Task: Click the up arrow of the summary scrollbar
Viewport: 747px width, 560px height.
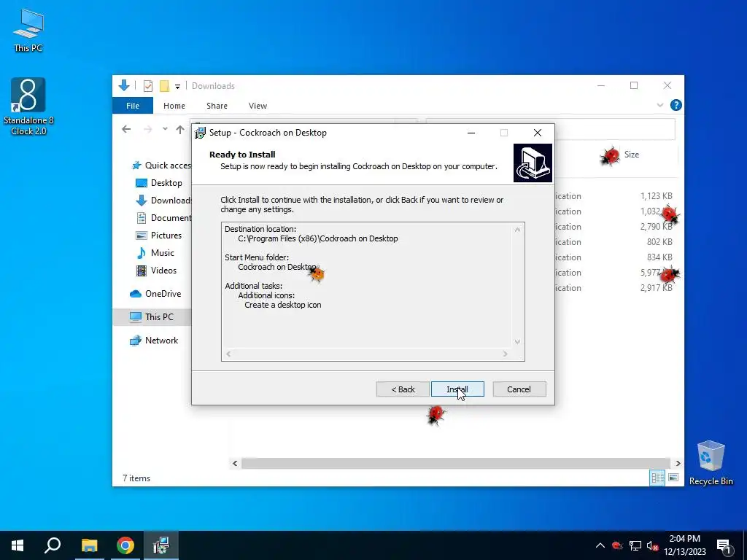Action: [517, 230]
